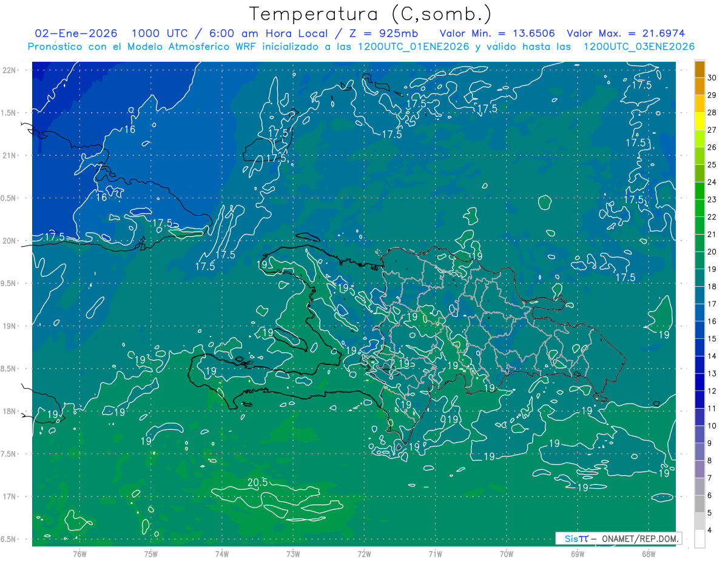
Task: Click the "21" value on the color scale
Action: 712,234
